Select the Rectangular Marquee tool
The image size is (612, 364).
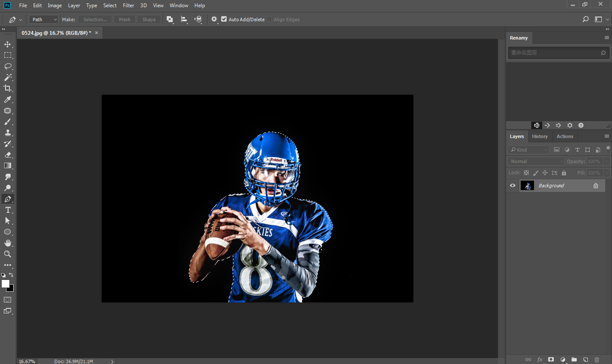8,55
